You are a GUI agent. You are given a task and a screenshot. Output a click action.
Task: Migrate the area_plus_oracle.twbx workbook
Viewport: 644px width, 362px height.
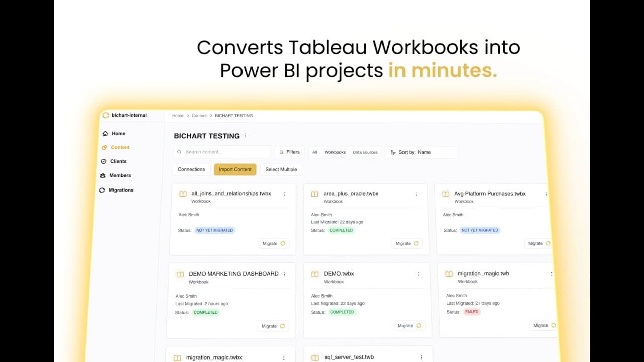click(x=407, y=243)
